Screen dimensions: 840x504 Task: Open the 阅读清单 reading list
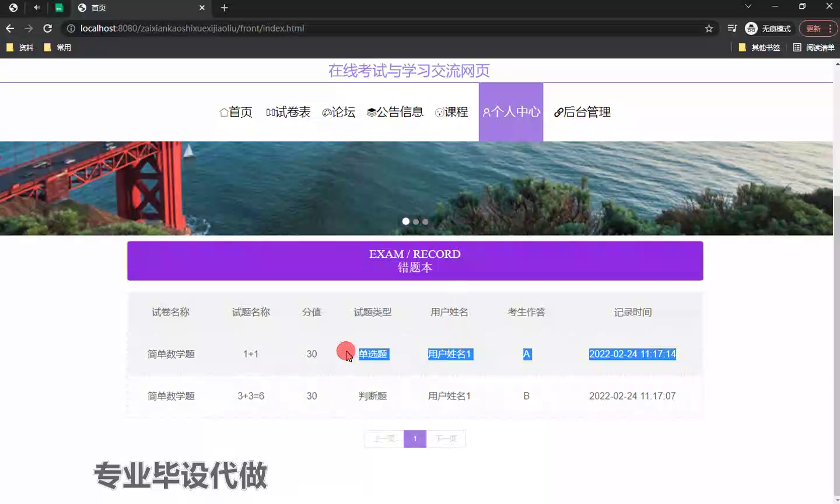(814, 48)
